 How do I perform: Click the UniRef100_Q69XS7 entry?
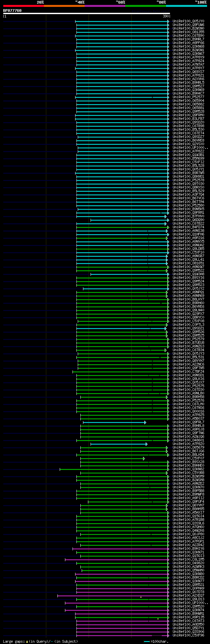pos(188,72)
